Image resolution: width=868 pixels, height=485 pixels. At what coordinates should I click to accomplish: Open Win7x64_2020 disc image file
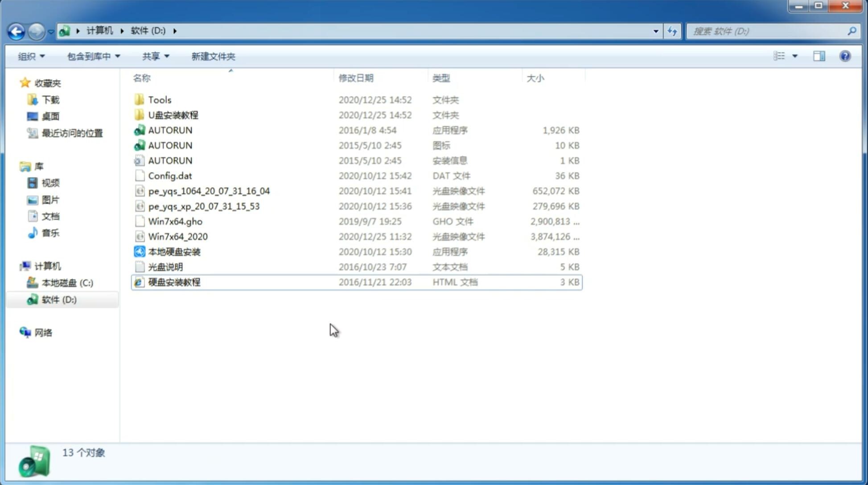tap(177, 237)
